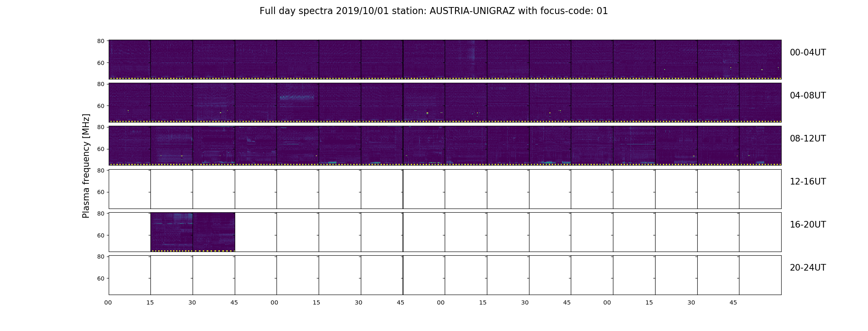This screenshot has height=331, width=868.
Task: Select the 04-08UT row label
Action: [x=808, y=96]
